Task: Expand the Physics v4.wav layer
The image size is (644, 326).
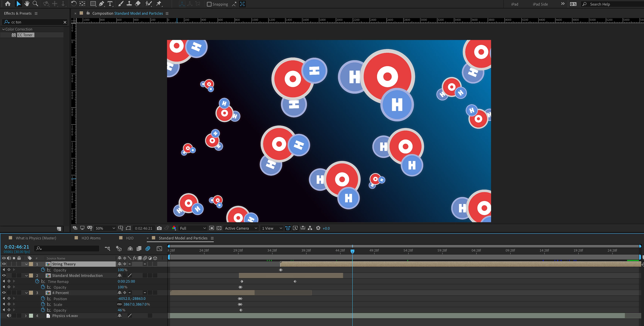Action: click(26, 316)
